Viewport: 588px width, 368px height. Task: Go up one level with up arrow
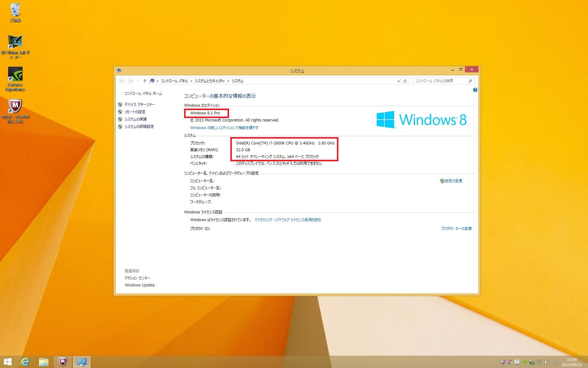tap(145, 81)
